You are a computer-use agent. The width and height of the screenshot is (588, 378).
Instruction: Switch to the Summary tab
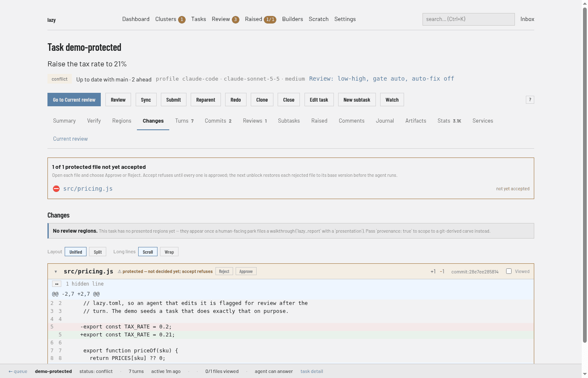point(64,121)
